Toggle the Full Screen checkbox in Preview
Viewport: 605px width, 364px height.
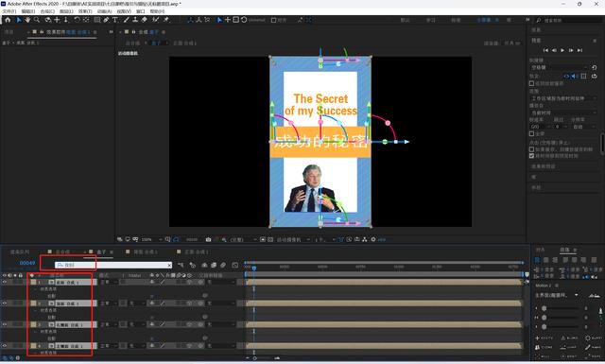tap(531, 133)
